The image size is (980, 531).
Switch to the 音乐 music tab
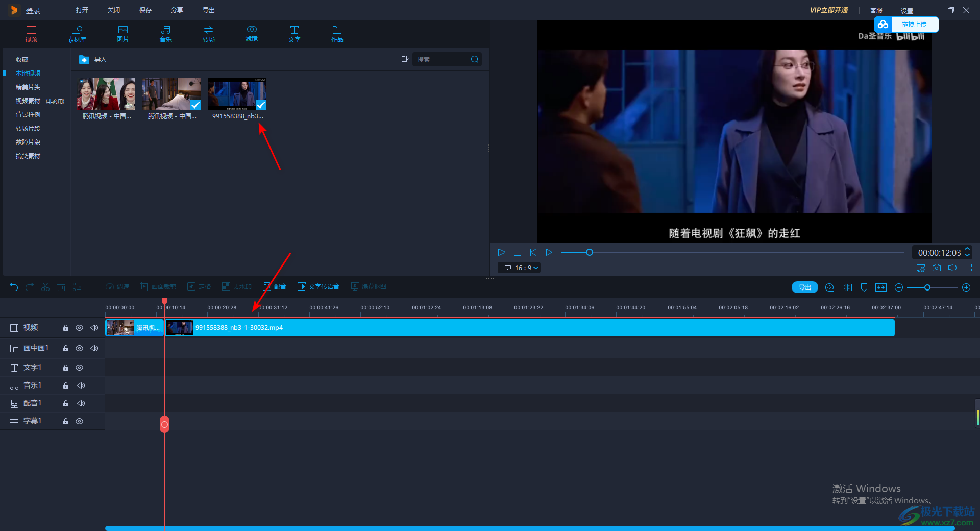pyautogui.click(x=166, y=34)
